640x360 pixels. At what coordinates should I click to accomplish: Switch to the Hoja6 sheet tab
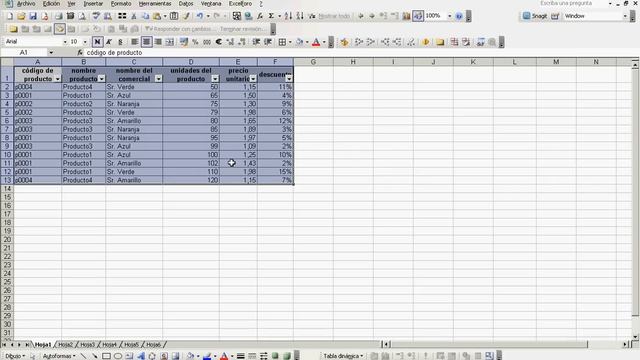(153, 345)
